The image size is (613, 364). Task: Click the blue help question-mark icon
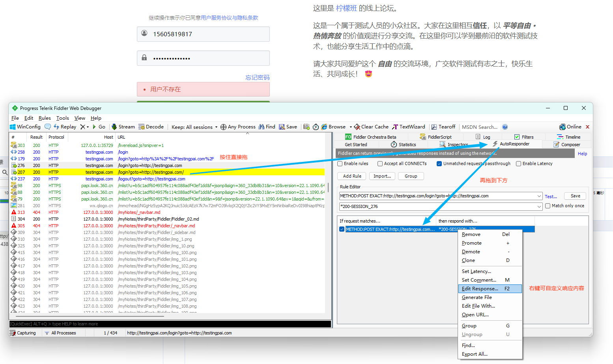coord(505,127)
